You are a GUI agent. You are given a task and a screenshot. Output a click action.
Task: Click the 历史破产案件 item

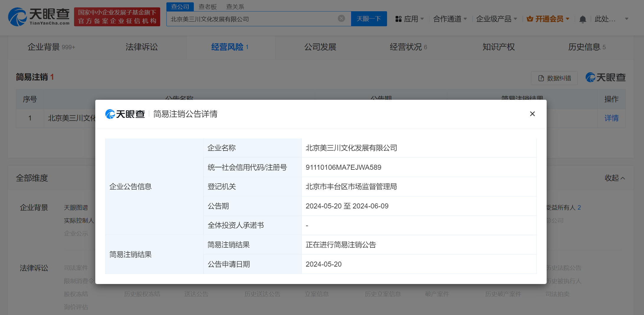pyautogui.click(x=503, y=294)
